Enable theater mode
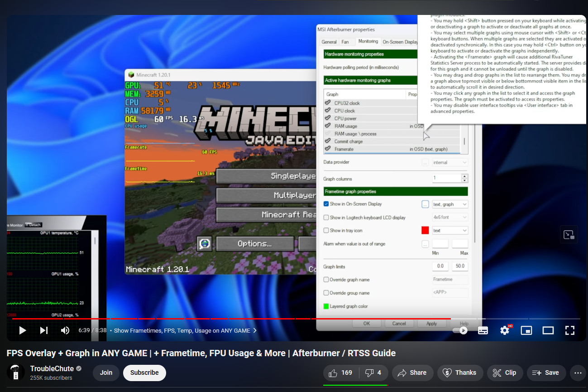The width and height of the screenshot is (588, 392). [548, 330]
